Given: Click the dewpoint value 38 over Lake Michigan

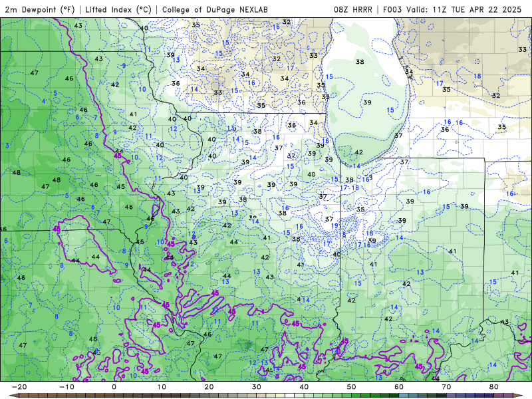Looking at the screenshot, I should pos(360,62).
